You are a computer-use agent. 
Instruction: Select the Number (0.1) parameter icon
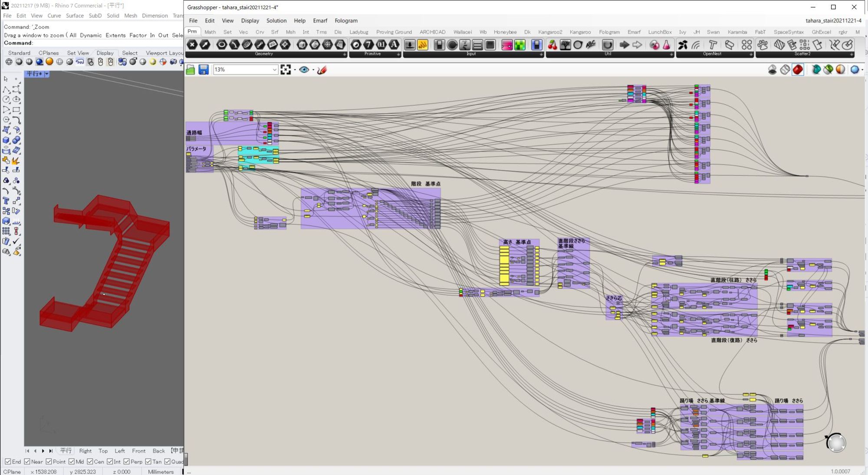tap(381, 45)
